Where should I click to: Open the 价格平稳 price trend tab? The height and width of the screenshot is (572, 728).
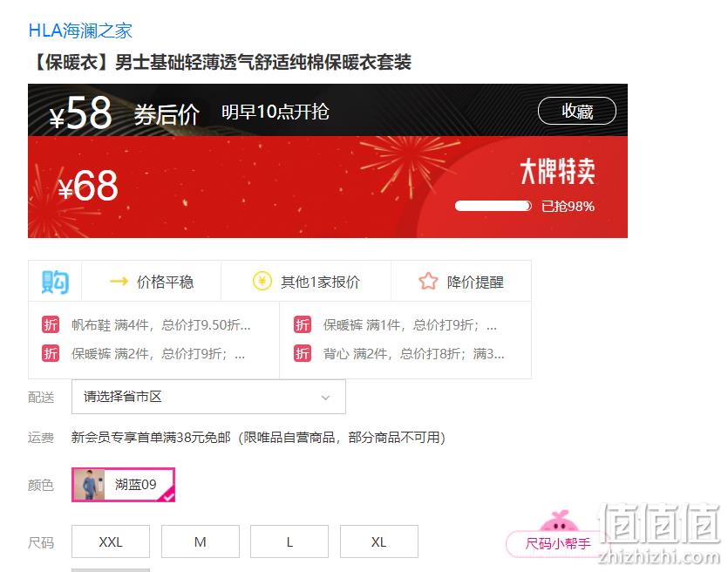(x=152, y=282)
